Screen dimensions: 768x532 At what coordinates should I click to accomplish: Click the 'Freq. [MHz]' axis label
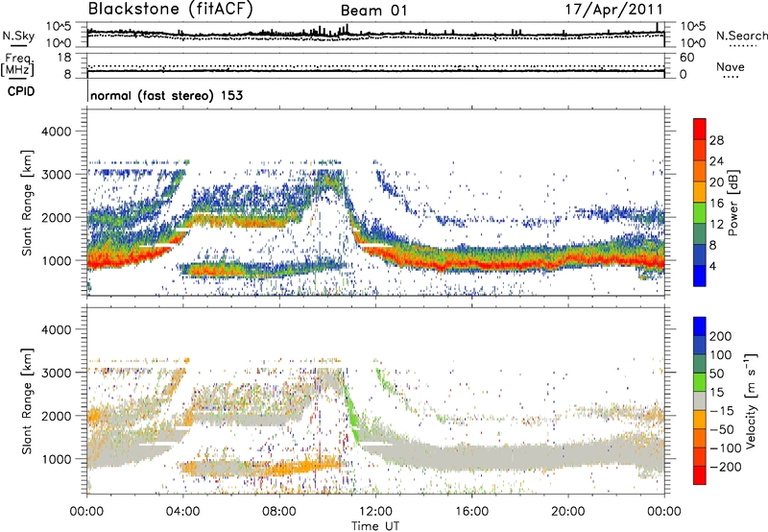pyautogui.click(x=17, y=64)
